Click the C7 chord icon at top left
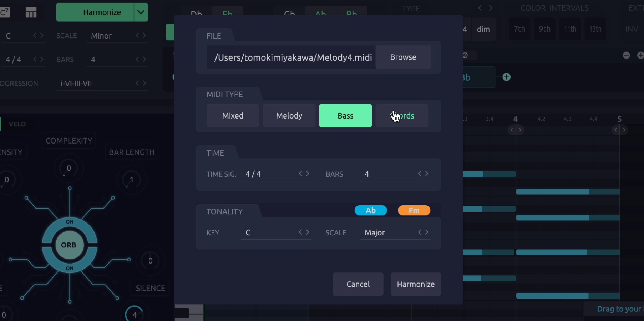Viewport: 644px width, 321px height. click(x=5, y=12)
